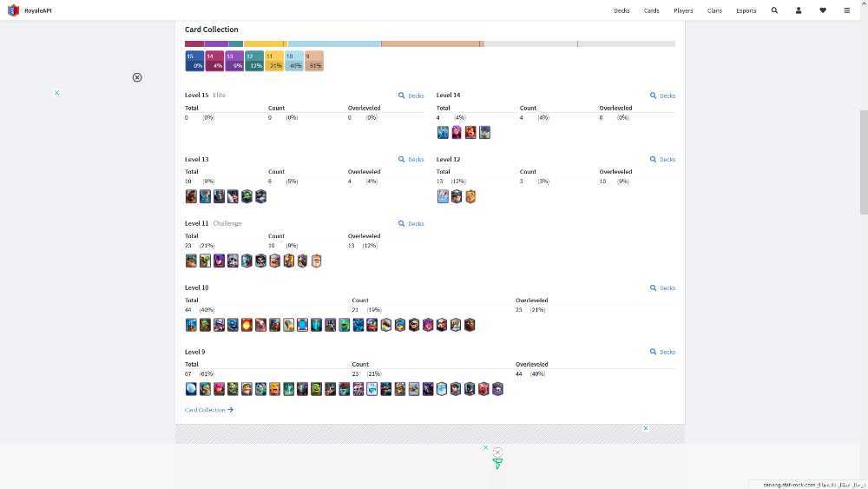Click the first card in Level 14 row
This screenshot has width=868, height=489.
click(443, 132)
